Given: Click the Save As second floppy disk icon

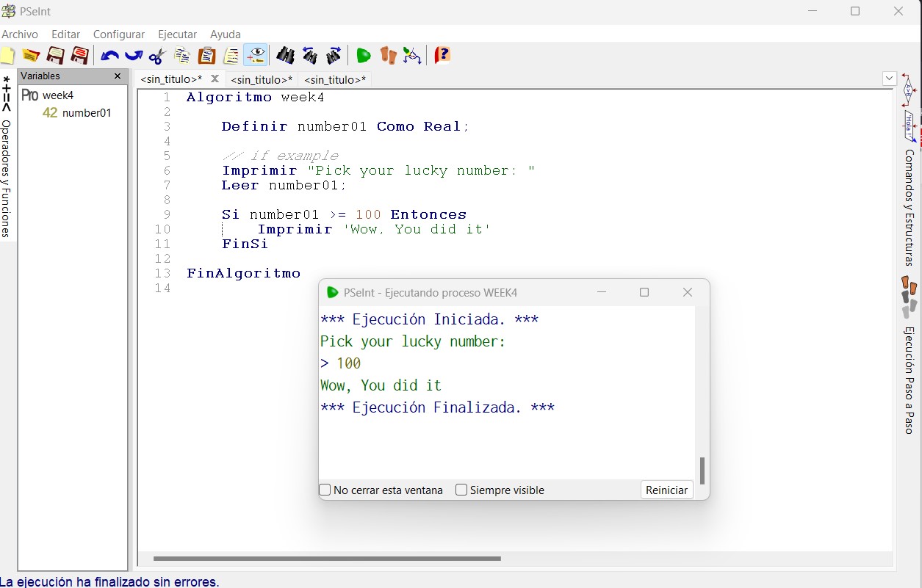Looking at the screenshot, I should [79, 56].
